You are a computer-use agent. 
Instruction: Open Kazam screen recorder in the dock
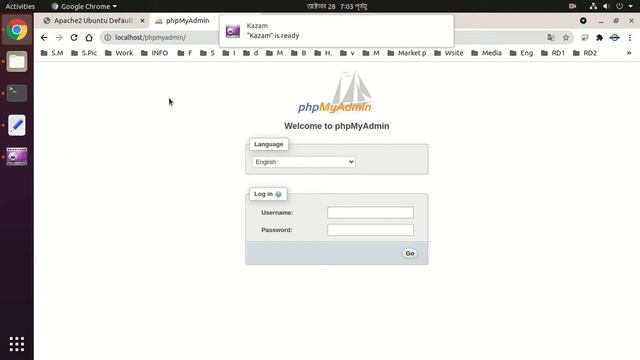pyautogui.click(x=17, y=157)
